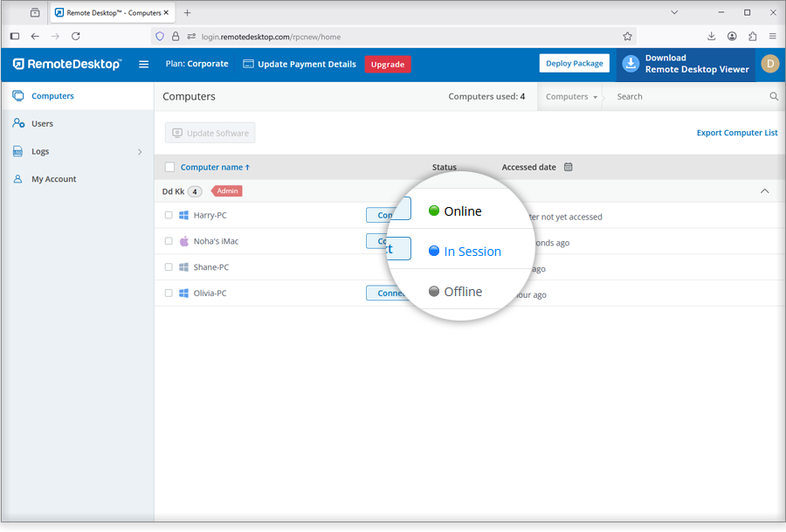786x532 pixels.
Task: Bookmark this page with the star icon
Action: point(627,36)
